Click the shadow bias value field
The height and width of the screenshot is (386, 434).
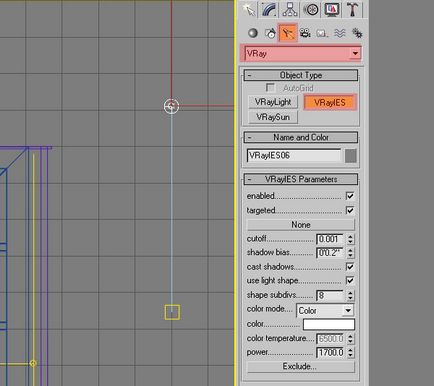click(x=330, y=253)
